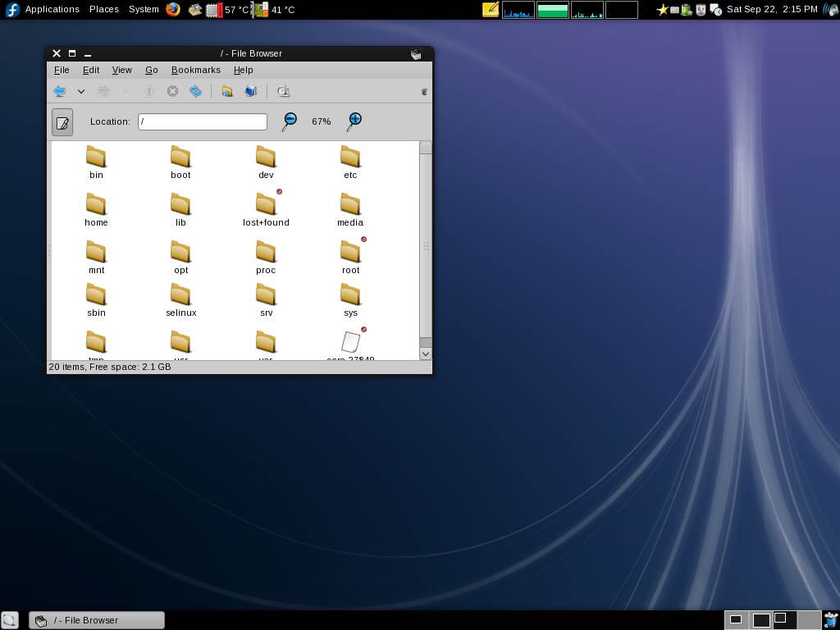Reload the current folder

(195, 92)
